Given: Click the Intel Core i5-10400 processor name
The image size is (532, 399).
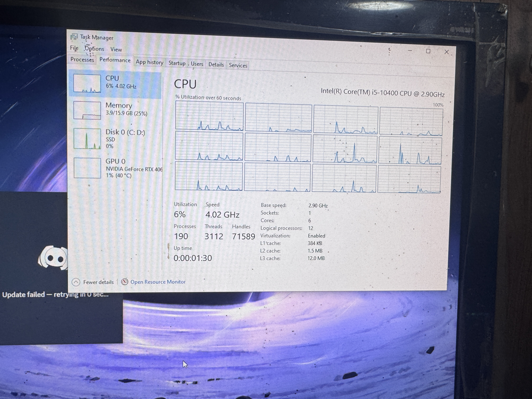Looking at the screenshot, I should coord(382,93).
